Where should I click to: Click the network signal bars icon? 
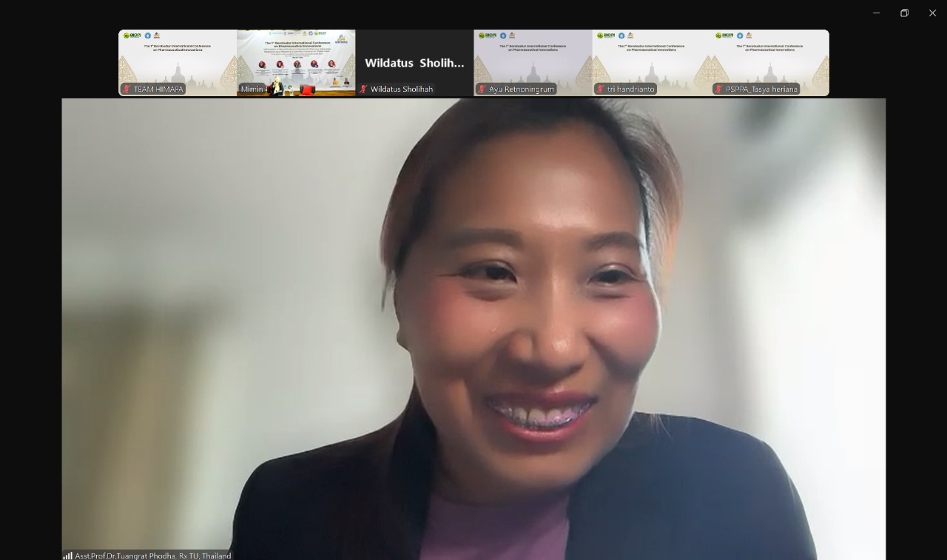point(68,556)
